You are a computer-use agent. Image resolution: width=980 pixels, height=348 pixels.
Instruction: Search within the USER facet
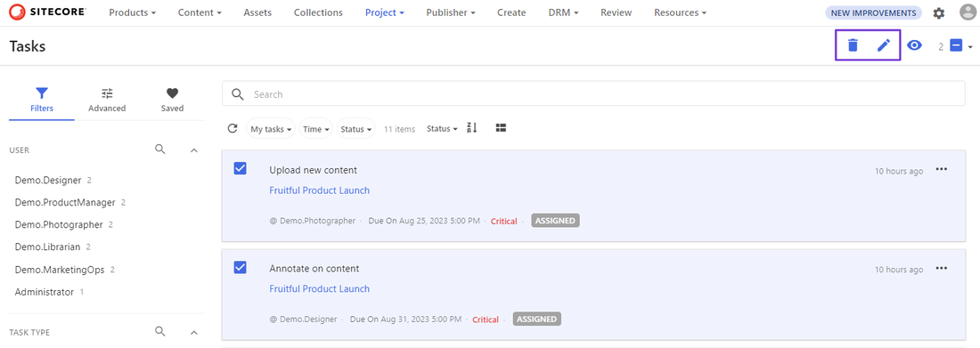[x=160, y=150]
